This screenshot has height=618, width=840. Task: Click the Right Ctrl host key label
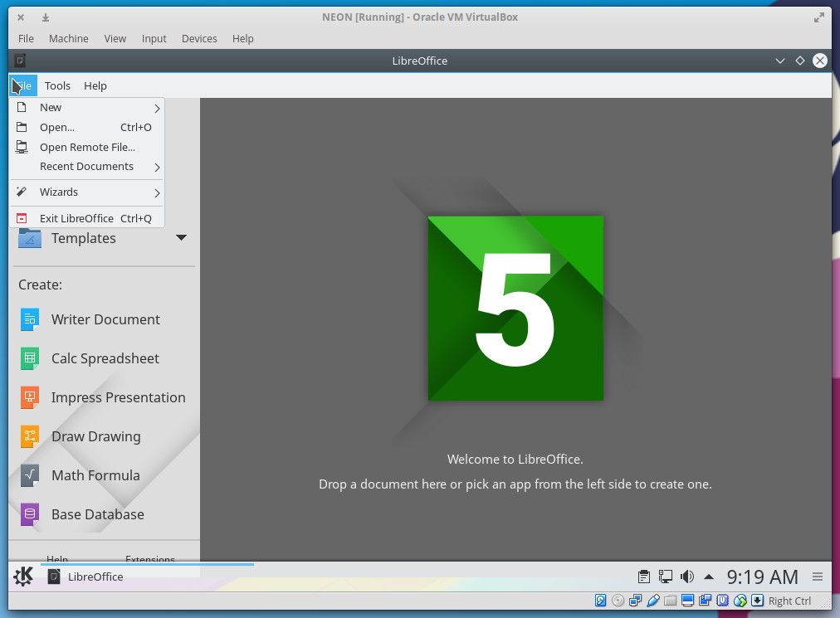click(789, 601)
